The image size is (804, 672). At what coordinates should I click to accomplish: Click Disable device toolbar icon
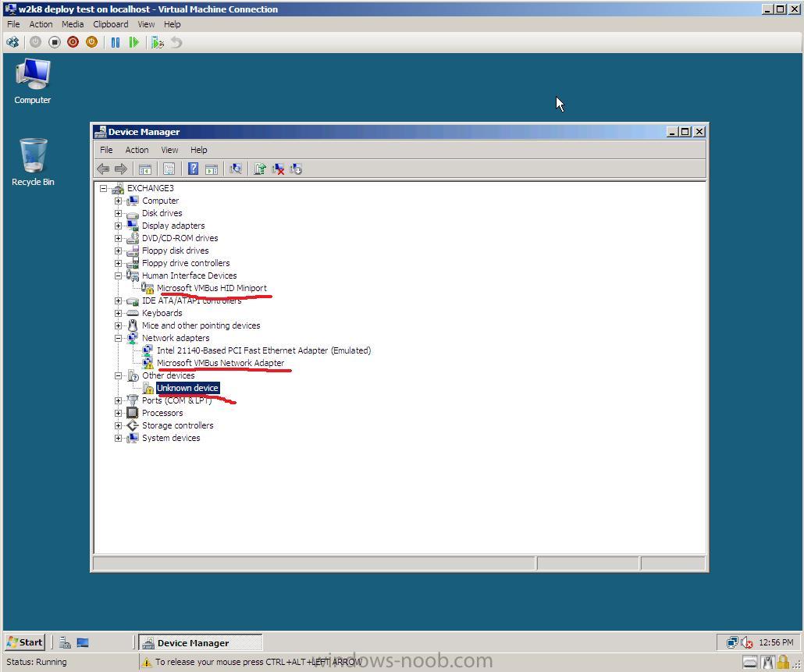tap(296, 169)
